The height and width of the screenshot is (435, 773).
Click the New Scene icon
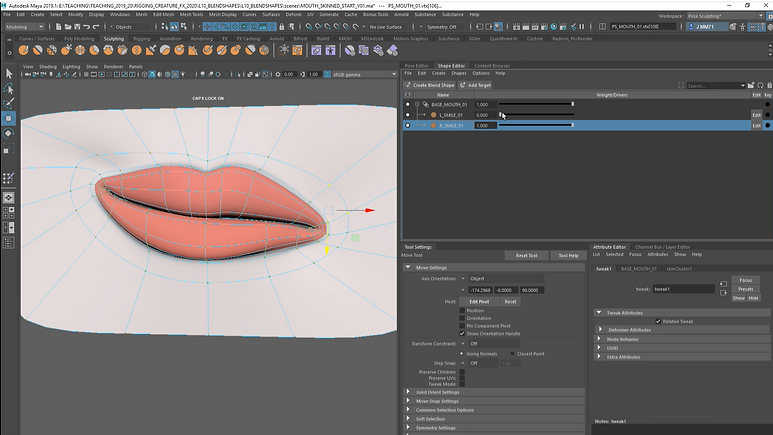point(59,27)
